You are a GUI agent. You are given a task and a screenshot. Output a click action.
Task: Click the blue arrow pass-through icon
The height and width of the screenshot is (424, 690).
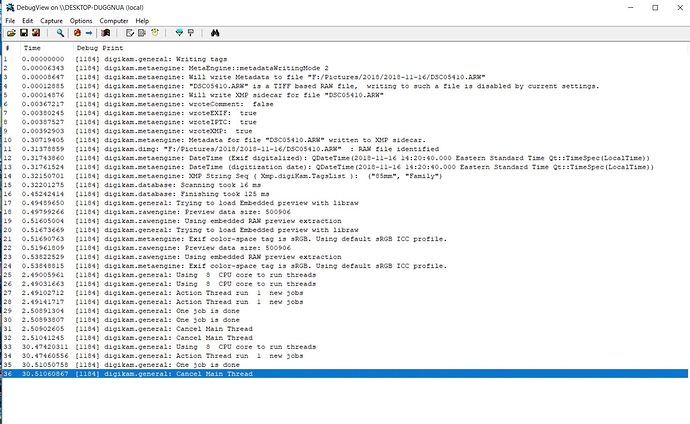pyautogui.click(x=89, y=33)
